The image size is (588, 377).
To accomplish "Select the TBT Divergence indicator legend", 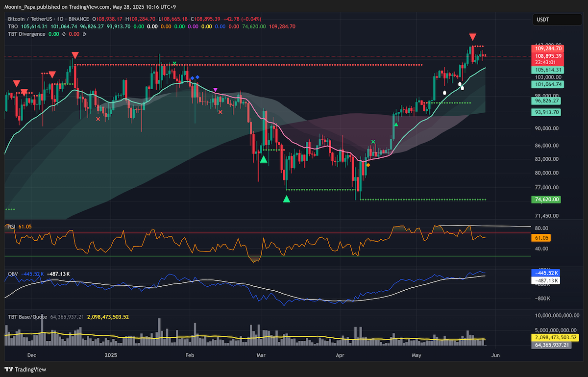I will tap(27, 34).
